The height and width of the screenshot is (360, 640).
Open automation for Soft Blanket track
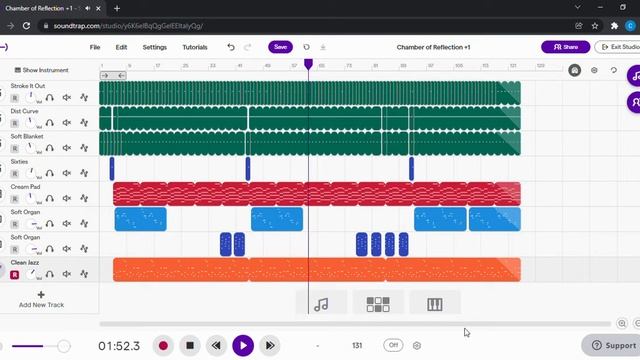coord(84,148)
